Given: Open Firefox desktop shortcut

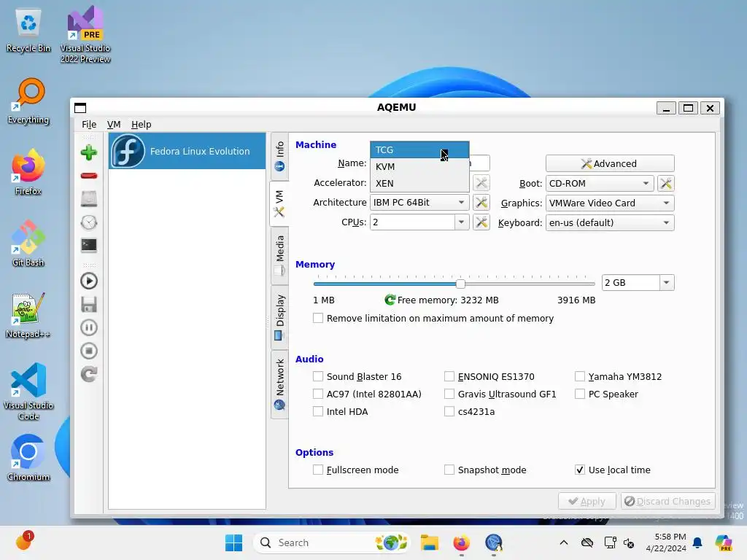Looking at the screenshot, I should 28,172.
